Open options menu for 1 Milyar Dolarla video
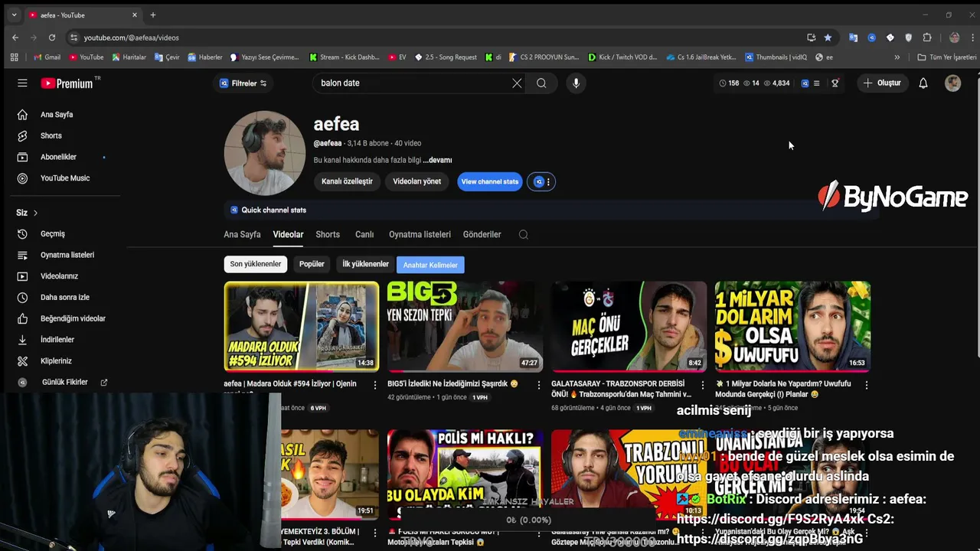Viewport: 980px width, 551px height. tap(866, 385)
